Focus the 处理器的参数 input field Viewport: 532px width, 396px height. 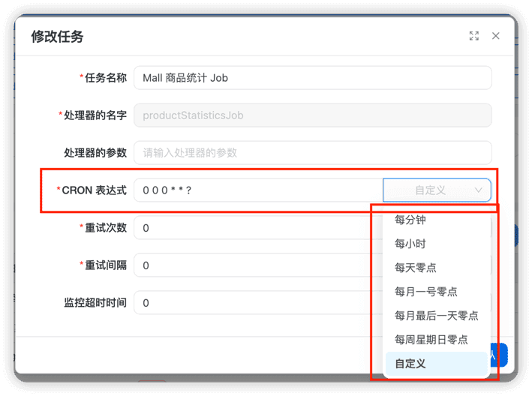[312, 152]
